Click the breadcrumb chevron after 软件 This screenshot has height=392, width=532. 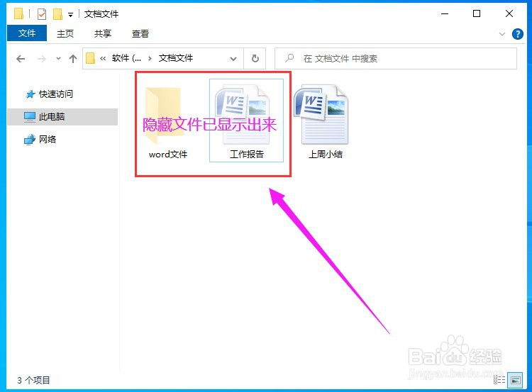click(x=150, y=59)
